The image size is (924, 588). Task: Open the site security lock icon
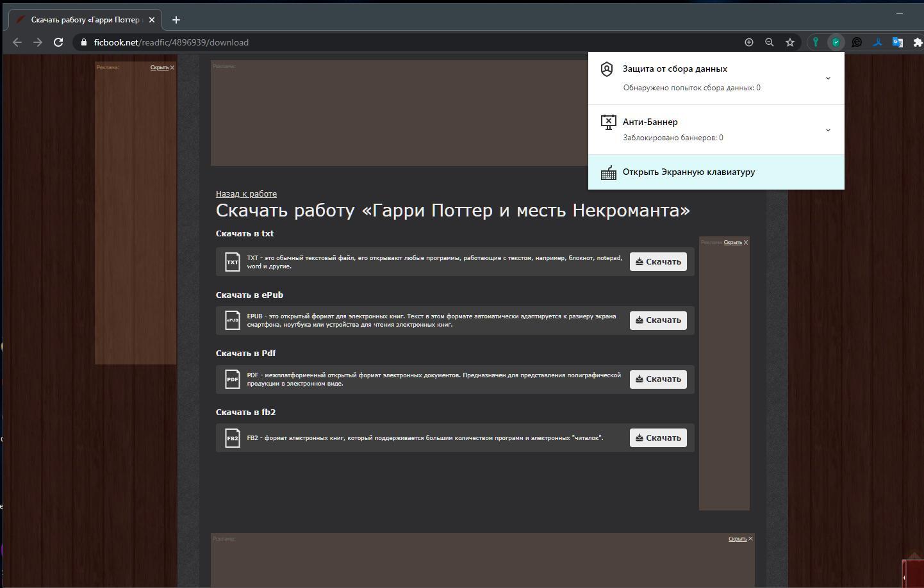(x=83, y=42)
